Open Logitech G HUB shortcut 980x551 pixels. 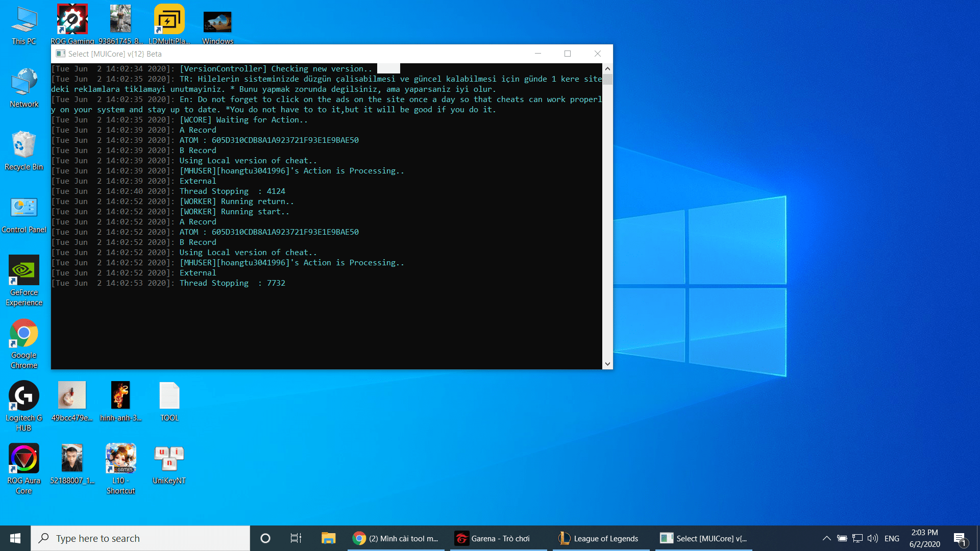pyautogui.click(x=24, y=406)
